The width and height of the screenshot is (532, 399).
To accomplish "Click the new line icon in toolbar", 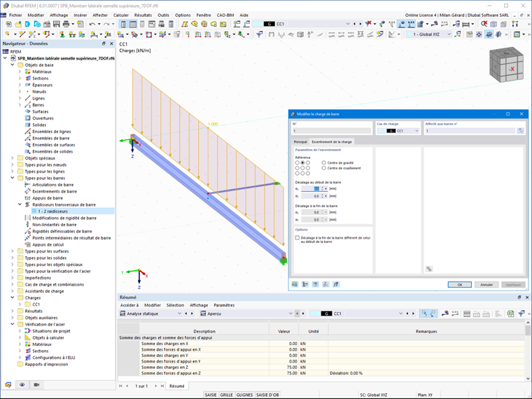I will click(x=22, y=34).
